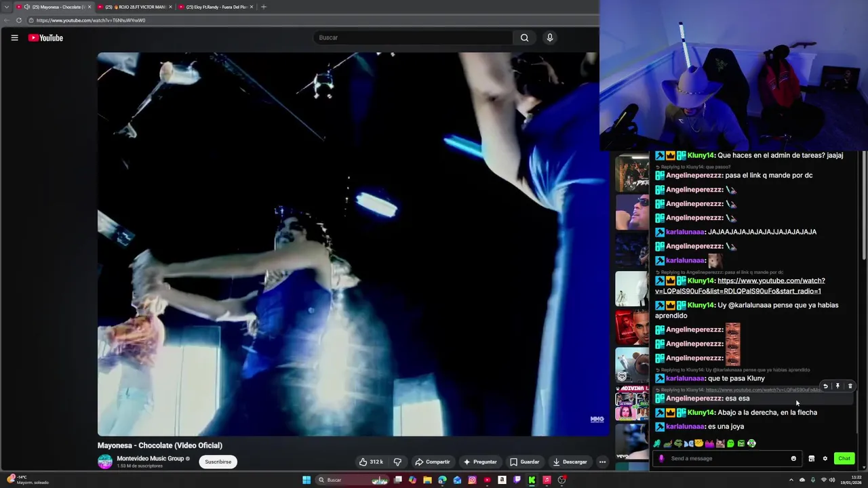This screenshot has width=868, height=488.
Task: Switch to the Eloy Ft.Randy tab
Action: [x=216, y=7]
